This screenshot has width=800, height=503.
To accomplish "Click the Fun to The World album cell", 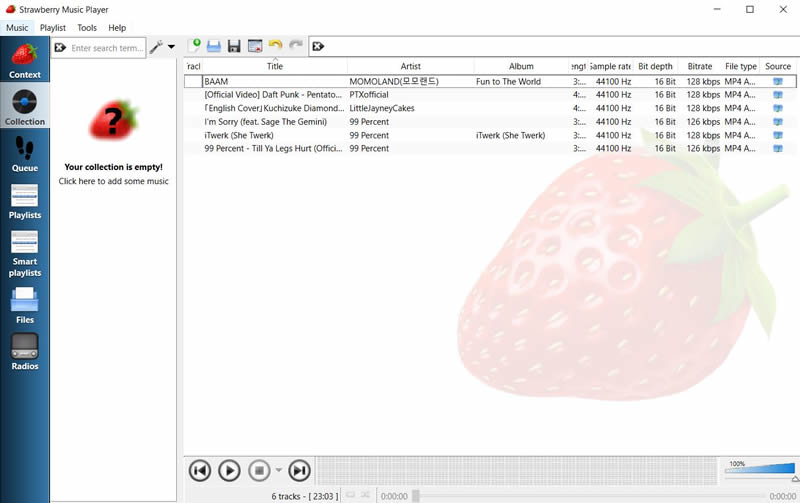I will pyautogui.click(x=521, y=81).
